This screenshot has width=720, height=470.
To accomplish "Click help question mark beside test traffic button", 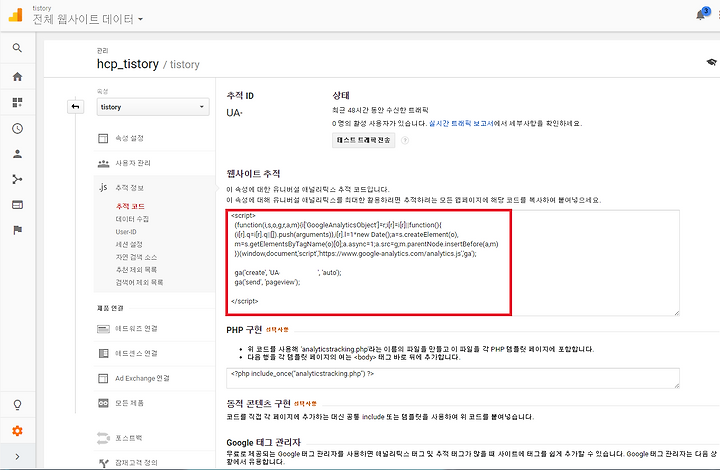I will [x=405, y=140].
